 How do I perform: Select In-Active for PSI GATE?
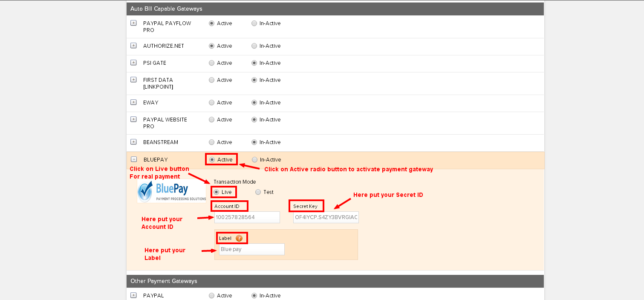coord(254,63)
